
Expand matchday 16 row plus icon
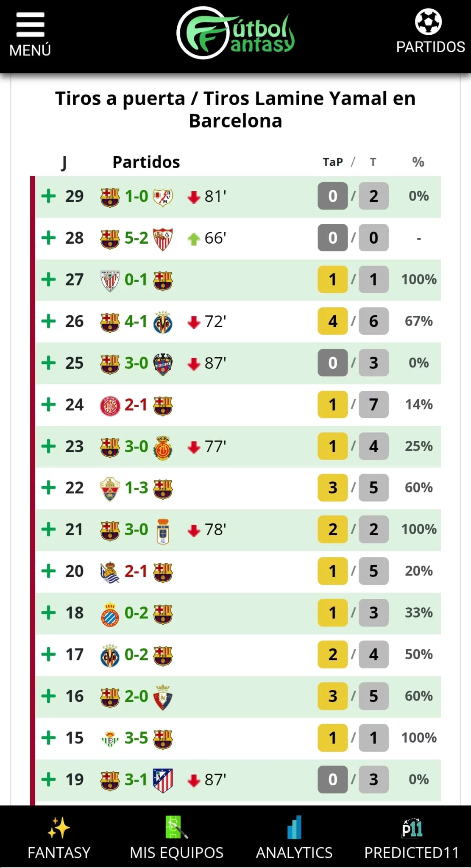[x=49, y=696]
